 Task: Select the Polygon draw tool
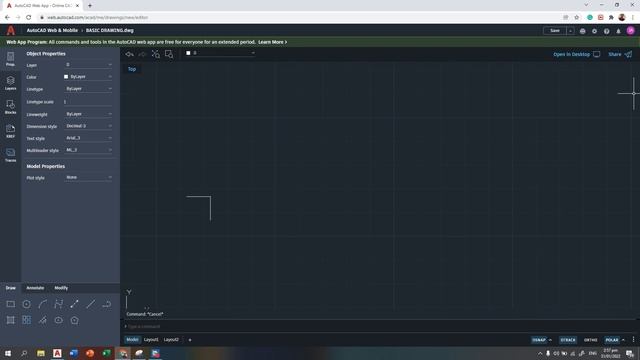pos(74,320)
